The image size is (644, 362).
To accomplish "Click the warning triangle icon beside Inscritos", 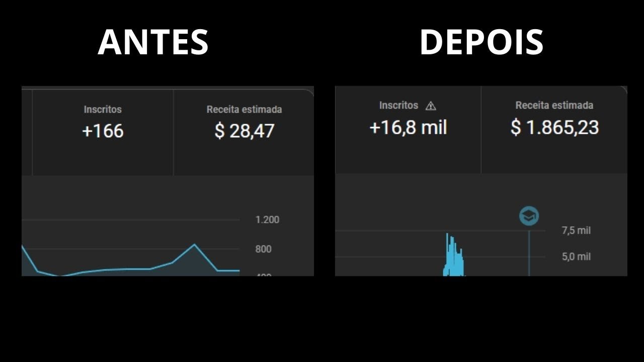I will [x=431, y=106].
